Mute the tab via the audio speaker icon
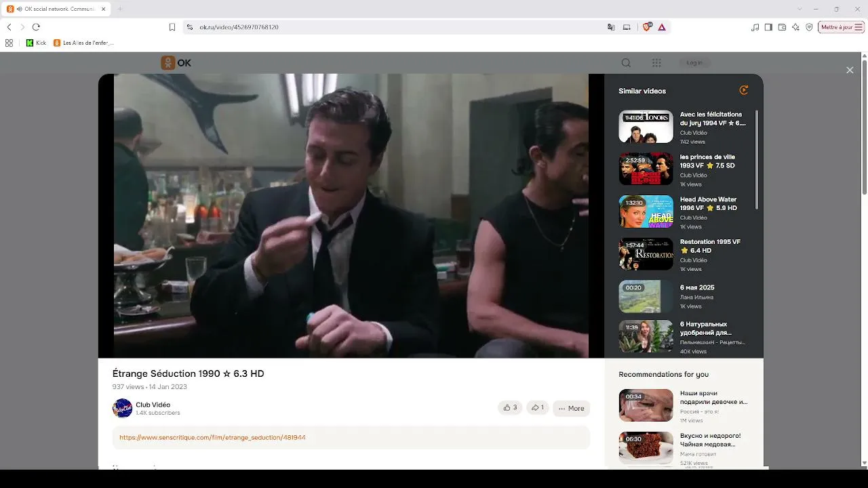The height and width of the screenshot is (488, 868). pos(20,9)
